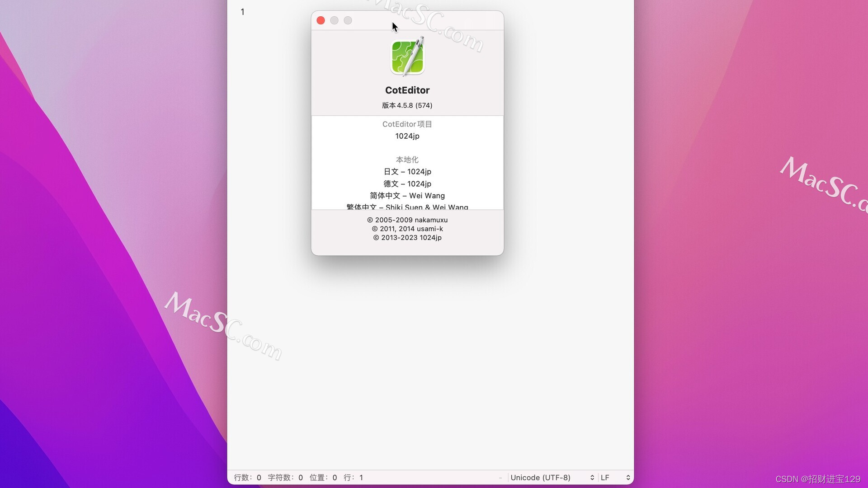Select the version 4.5.8 (574) text
This screenshot has width=868, height=488.
[x=407, y=105]
